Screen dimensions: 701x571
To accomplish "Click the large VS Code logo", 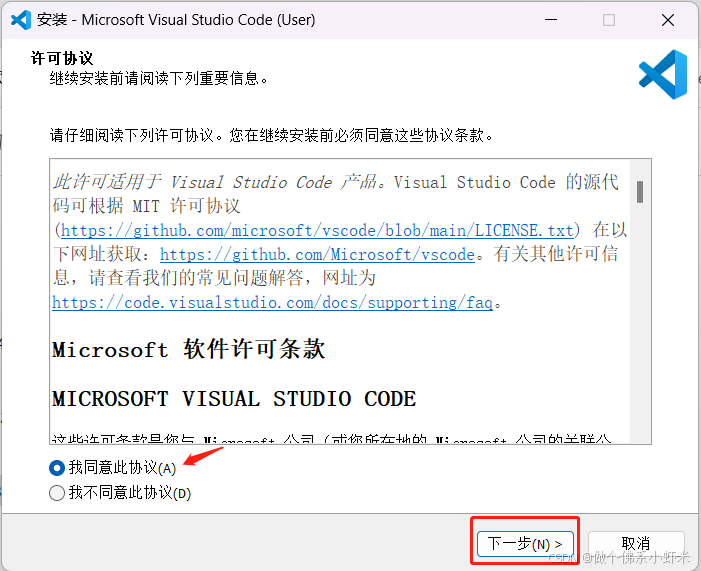I will (663, 74).
